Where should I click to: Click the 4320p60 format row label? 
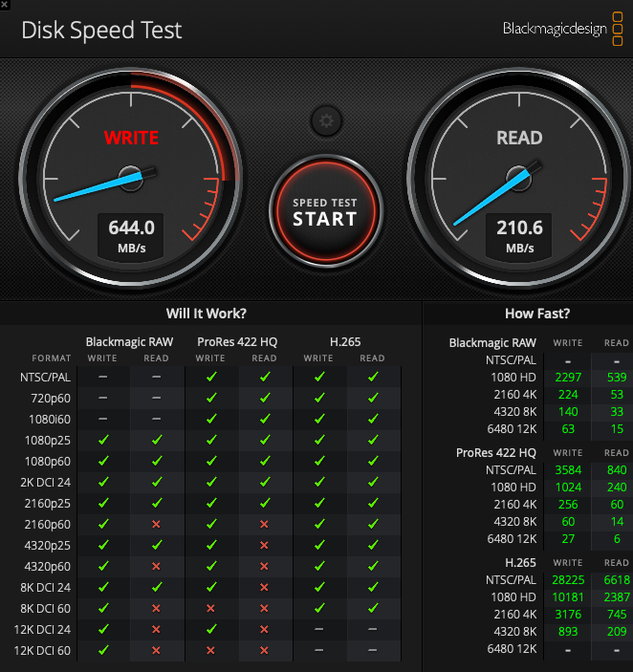pos(48,566)
